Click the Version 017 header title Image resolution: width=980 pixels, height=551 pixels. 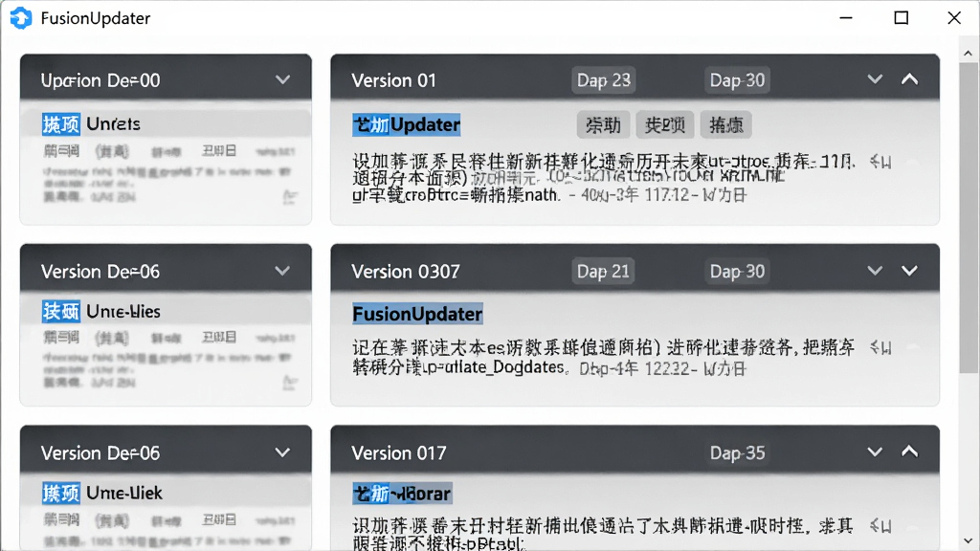399,452
